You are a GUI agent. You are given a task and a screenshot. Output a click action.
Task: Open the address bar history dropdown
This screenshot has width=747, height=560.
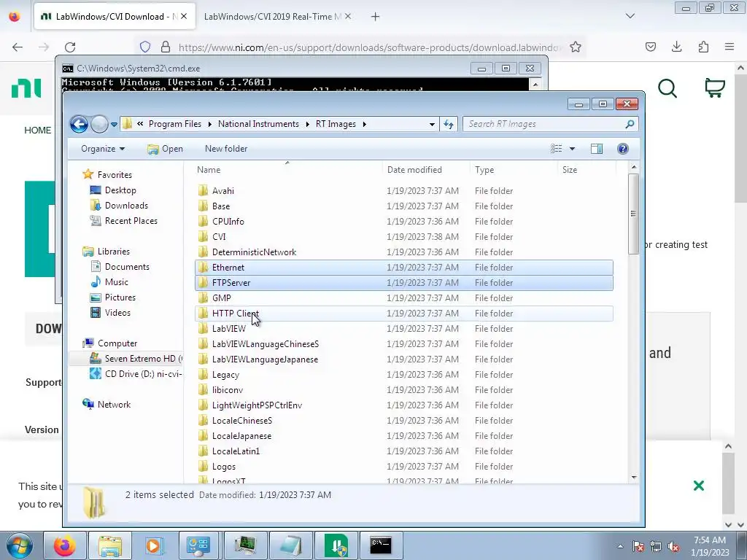coord(432,124)
